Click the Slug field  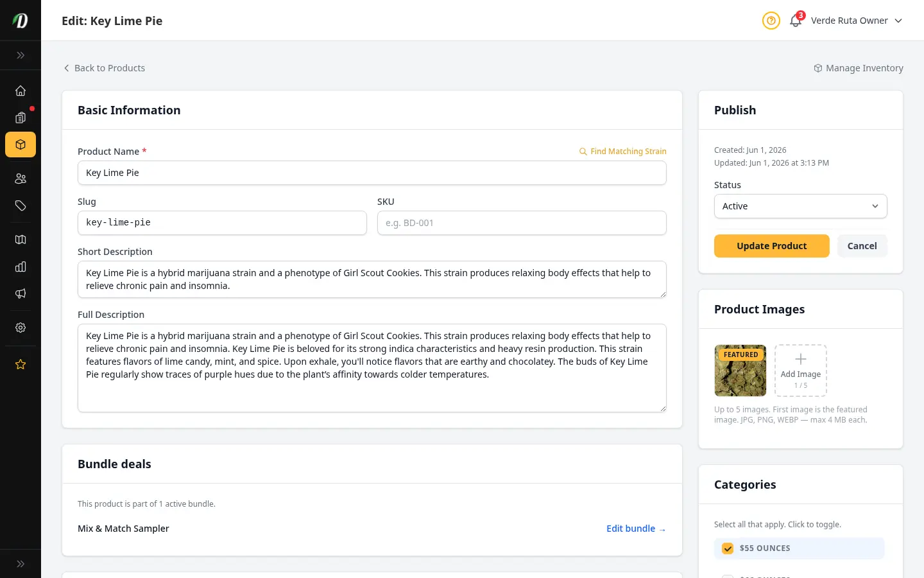(222, 223)
